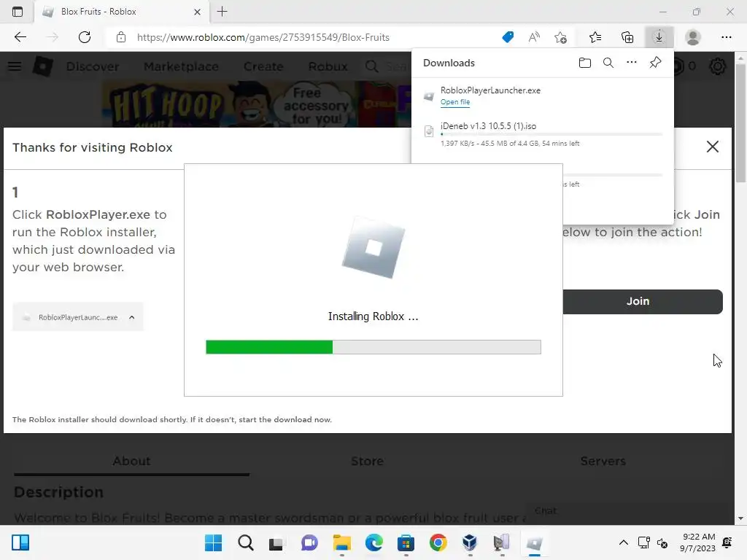
Task: Open Roblox settings gear icon
Action: pyautogui.click(x=718, y=66)
